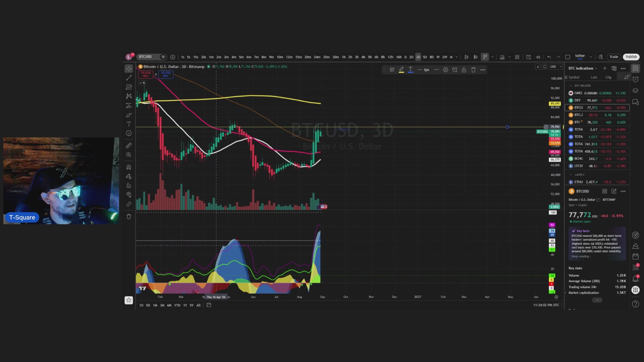Toggle the fullscreen mode square icon
Screen dimensions: 644x362
click(568, 57)
